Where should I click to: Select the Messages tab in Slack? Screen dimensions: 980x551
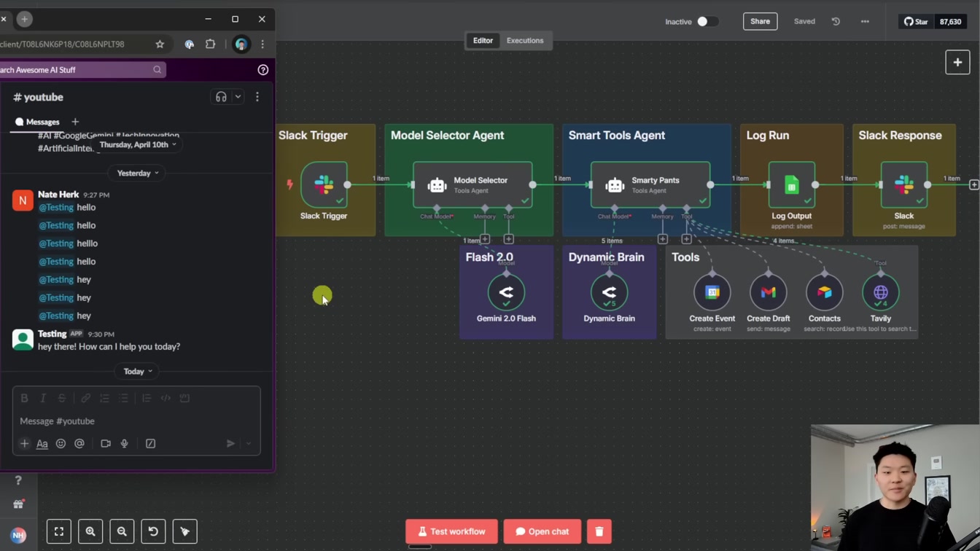click(37, 122)
